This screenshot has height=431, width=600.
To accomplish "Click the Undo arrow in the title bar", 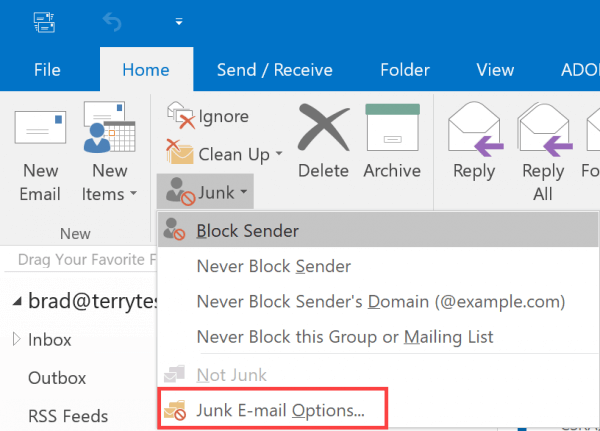I will (x=112, y=22).
